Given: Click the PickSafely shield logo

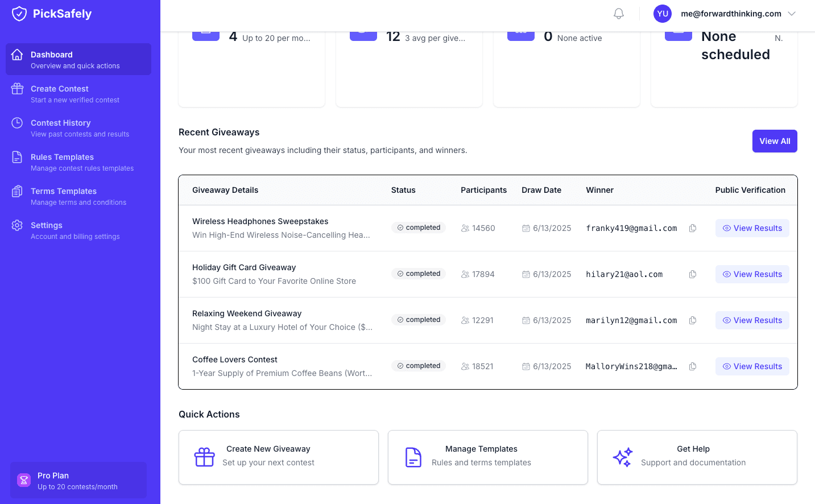Looking at the screenshot, I should pos(19,14).
